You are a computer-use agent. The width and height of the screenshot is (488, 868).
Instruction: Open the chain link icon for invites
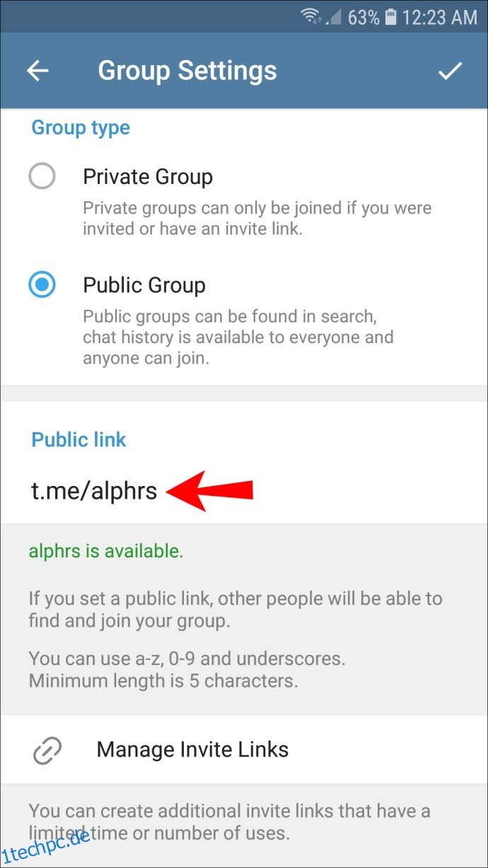pyautogui.click(x=47, y=750)
